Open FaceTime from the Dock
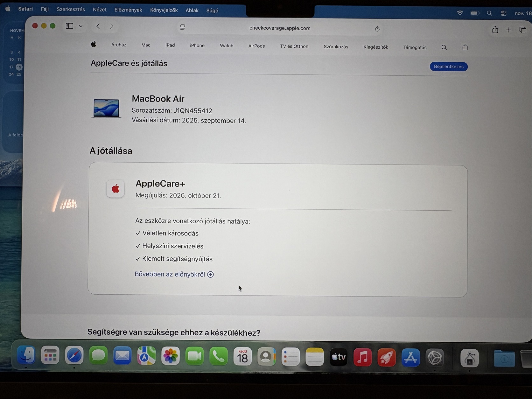This screenshot has width=532, height=399. 194,356
